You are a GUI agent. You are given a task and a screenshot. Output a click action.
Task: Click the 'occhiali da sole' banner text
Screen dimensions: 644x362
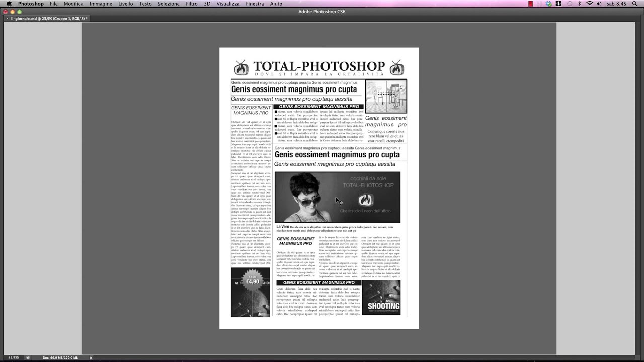368,179
